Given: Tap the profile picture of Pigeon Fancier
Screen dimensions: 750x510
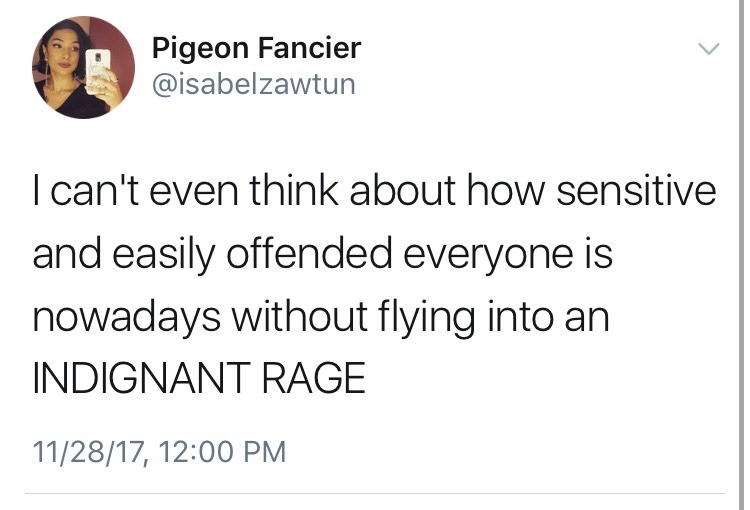Looking at the screenshot, I should [84, 67].
